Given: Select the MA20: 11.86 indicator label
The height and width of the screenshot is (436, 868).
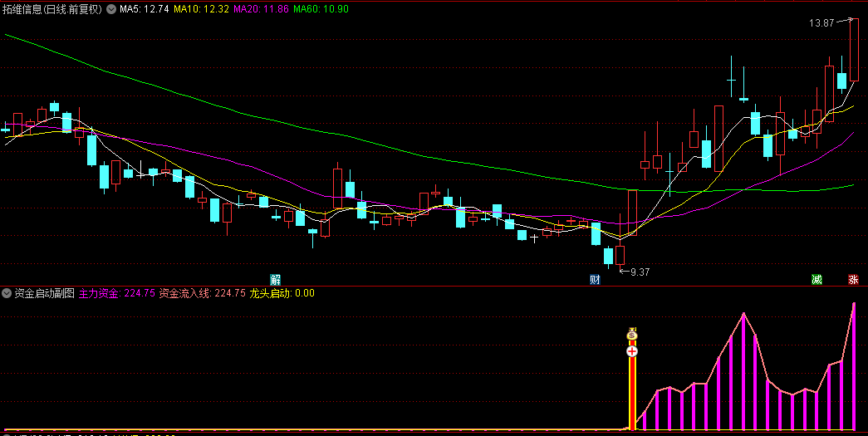Looking at the screenshot, I should point(262,9).
